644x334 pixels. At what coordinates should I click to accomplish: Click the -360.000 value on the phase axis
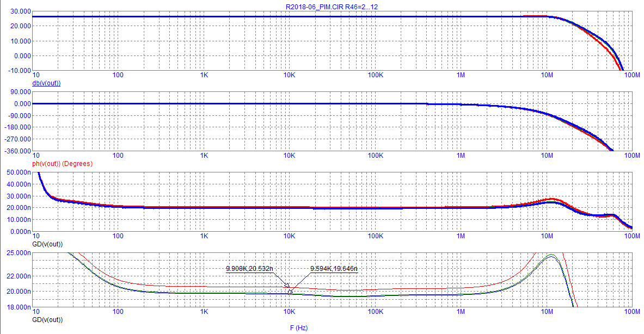(x=18, y=151)
